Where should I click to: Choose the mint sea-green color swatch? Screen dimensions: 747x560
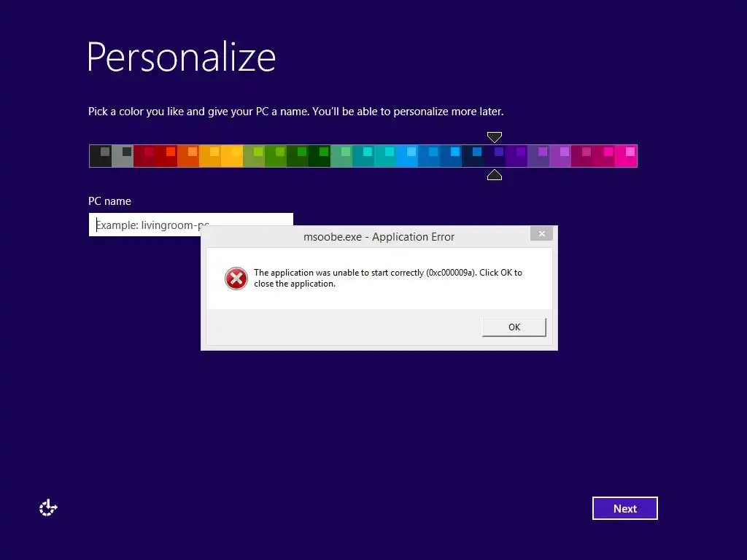click(341, 156)
